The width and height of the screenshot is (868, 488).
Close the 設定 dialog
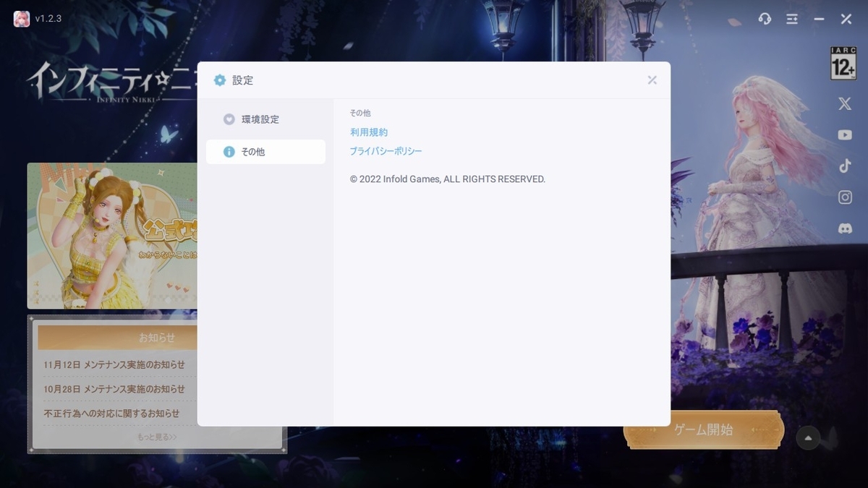tap(652, 80)
